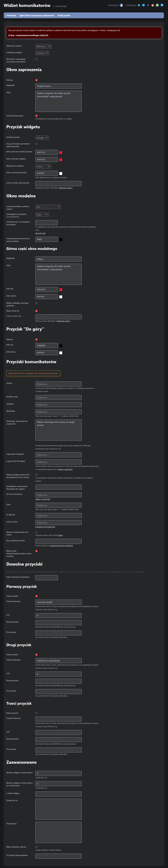Uncheck 'Włącz obraz tła' checkbox
The width and height of the screenshot is (168, 868).
pyautogui.click(x=37, y=311)
